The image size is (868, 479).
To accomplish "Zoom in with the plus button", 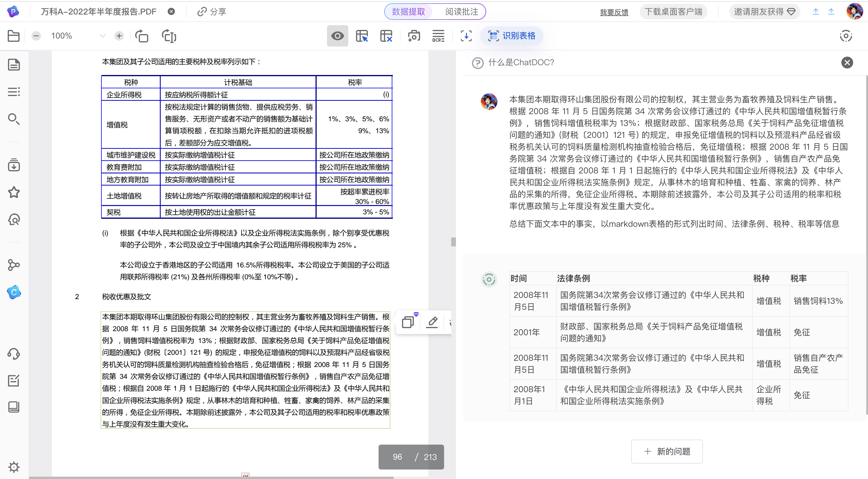I will coord(119,36).
